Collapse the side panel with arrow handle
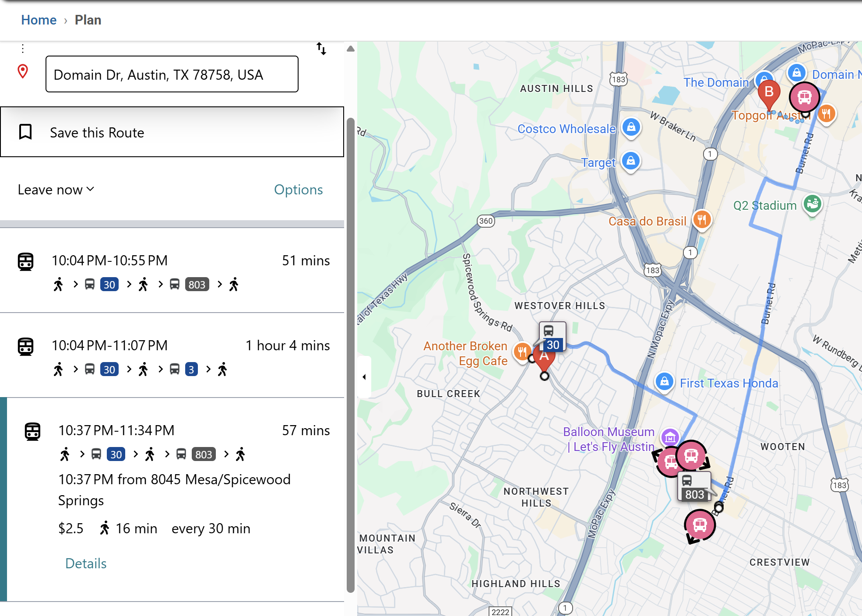The height and width of the screenshot is (616, 862). click(364, 377)
